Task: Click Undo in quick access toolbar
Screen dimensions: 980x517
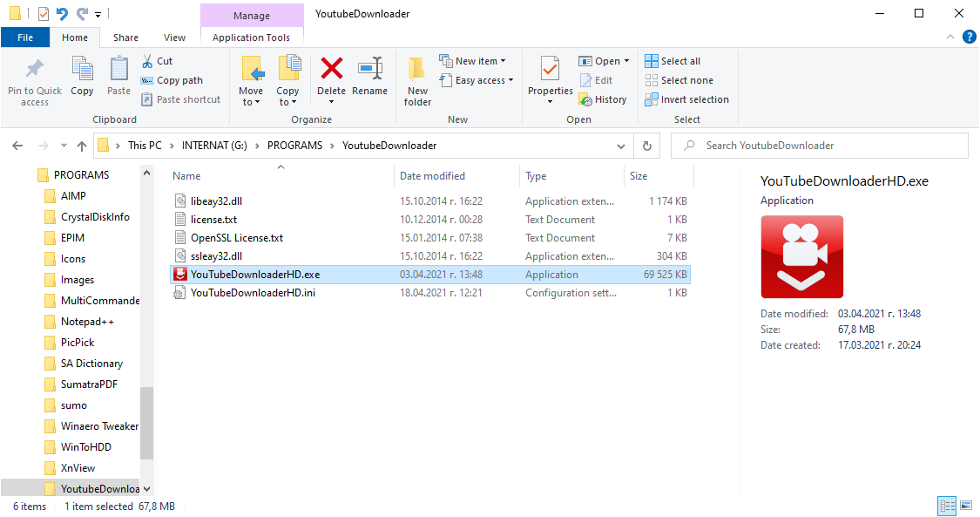Action: click(62, 13)
